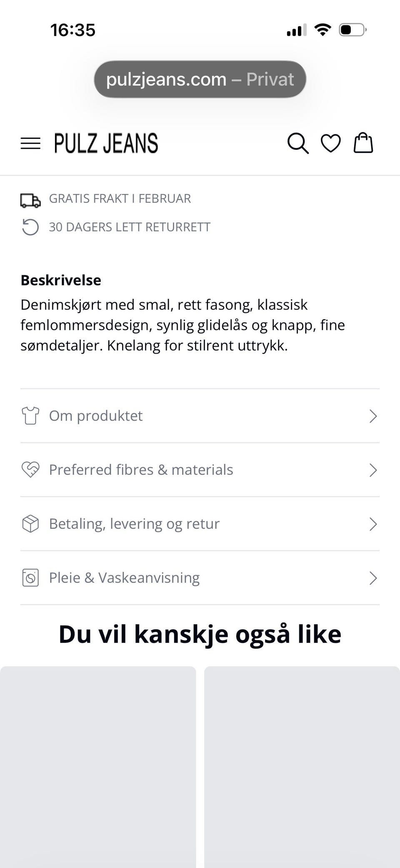Open the wishlist heart icon

pos(331,143)
